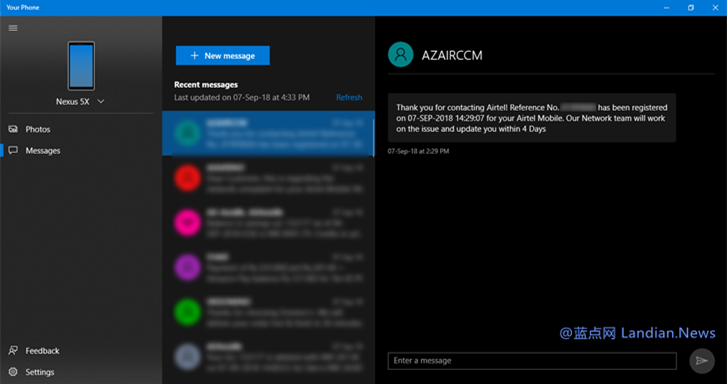Expand the Nexus 5X device dropdown

(x=101, y=102)
